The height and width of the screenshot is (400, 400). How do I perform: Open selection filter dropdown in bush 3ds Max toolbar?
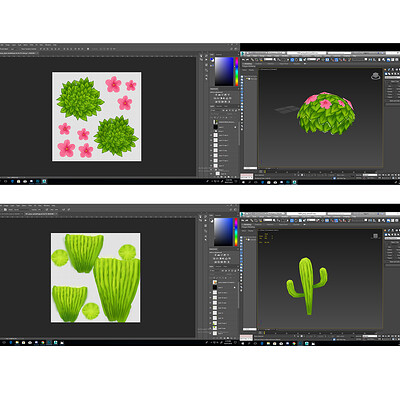point(268,59)
